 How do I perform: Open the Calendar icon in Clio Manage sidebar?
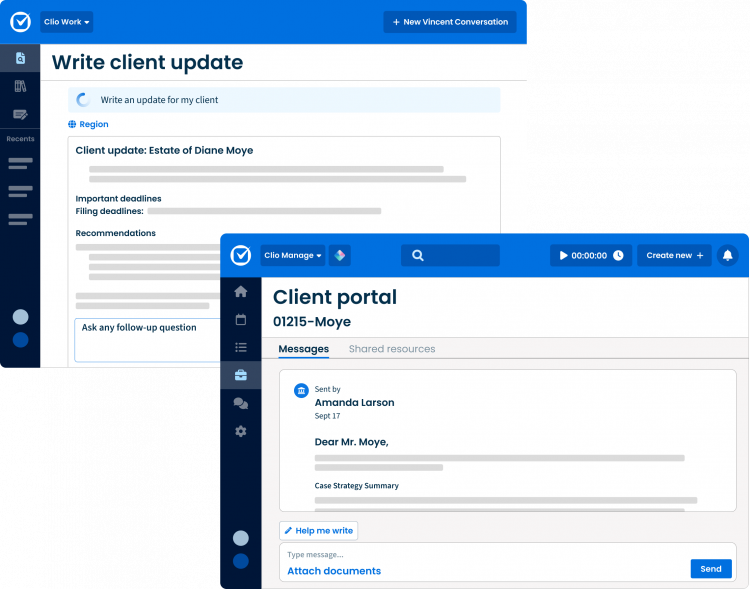[240, 320]
